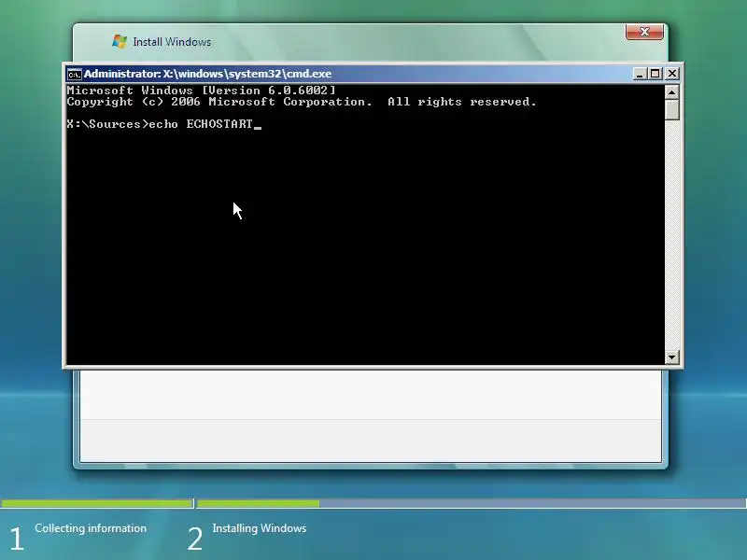
Task: Click the command prompt scroll up arrow
Action: point(671,92)
